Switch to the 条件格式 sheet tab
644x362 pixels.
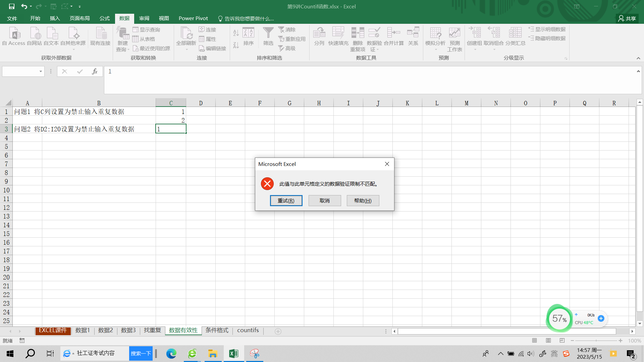[217, 330]
